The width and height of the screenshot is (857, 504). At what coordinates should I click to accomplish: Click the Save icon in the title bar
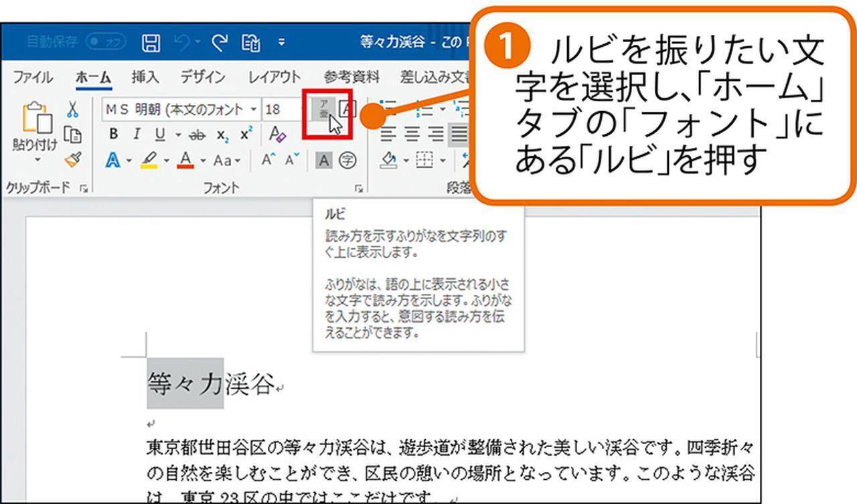pos(151,44)
